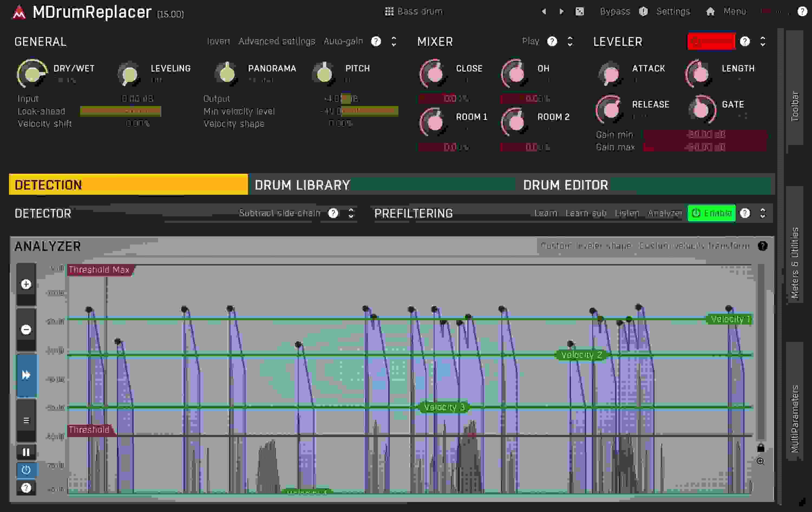Disable the green Enable button in Prefiltering
The height and width of the screenshot is (512, 812).
click(712, 213)
